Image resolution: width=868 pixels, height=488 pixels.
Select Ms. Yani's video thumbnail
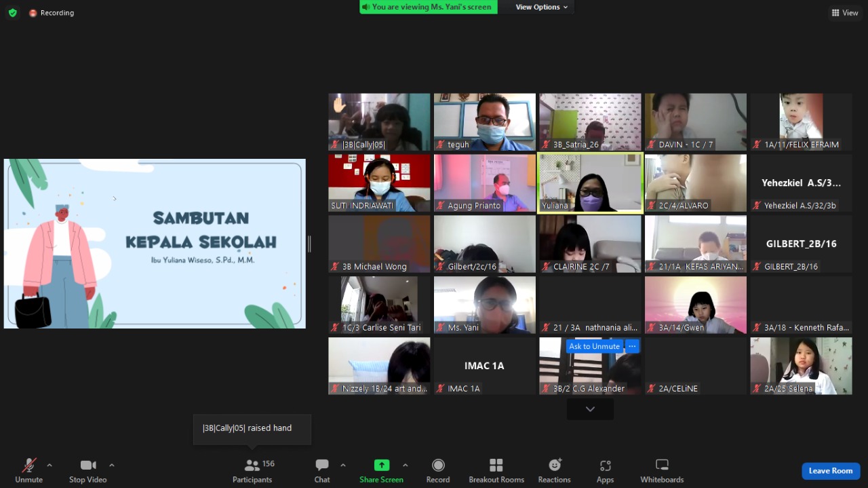pyautogui.click(x=485, y=305)
